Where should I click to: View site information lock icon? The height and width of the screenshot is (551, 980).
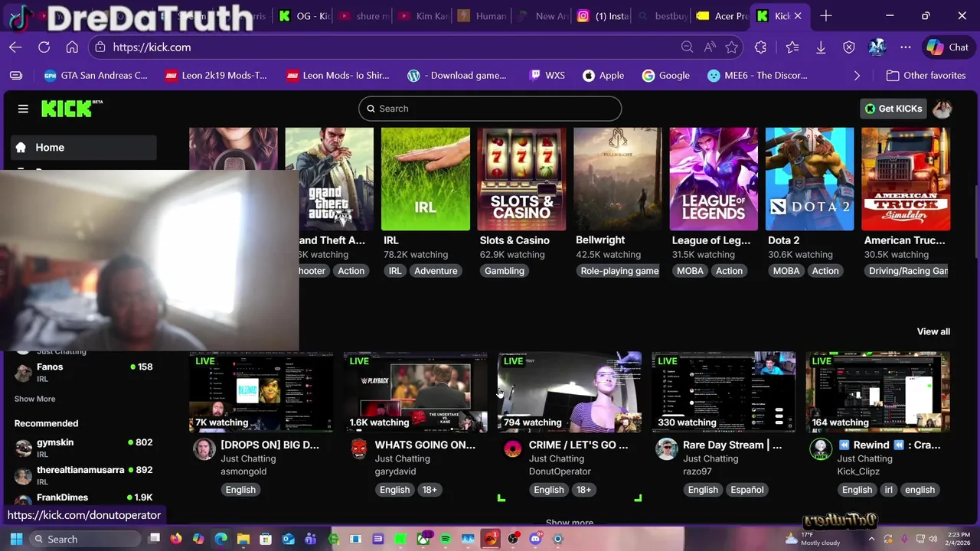tap(100, 47)
